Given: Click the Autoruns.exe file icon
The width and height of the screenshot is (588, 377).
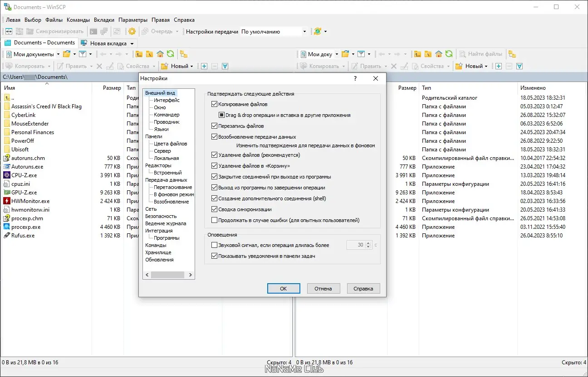Looking at the screenshot, I should pyautogui.click(x=7, y=167).
